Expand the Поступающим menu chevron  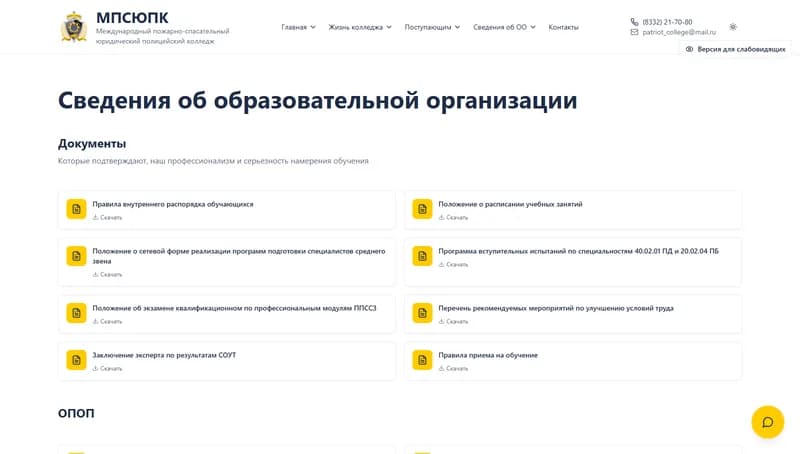pos(457,27)
